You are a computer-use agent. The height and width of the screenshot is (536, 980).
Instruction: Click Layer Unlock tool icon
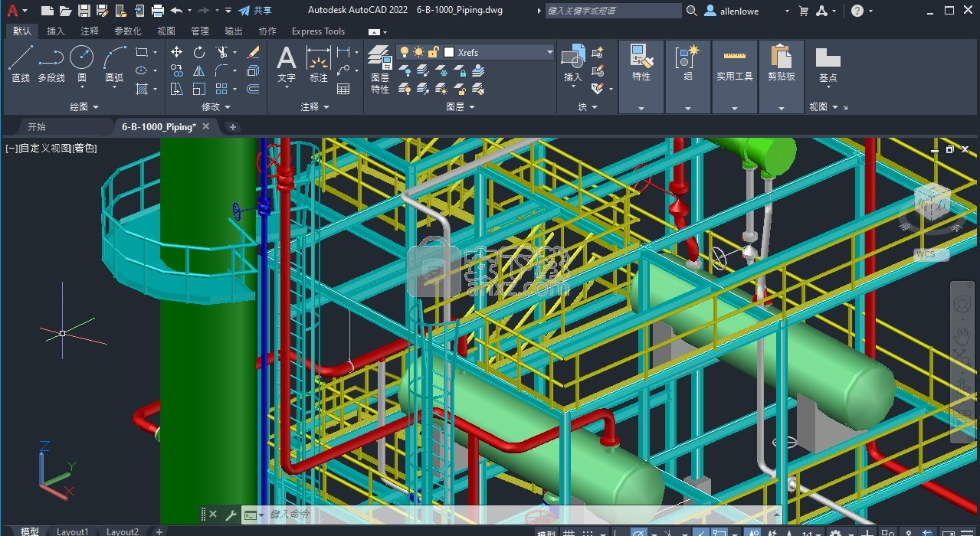[x=460, y=89]
